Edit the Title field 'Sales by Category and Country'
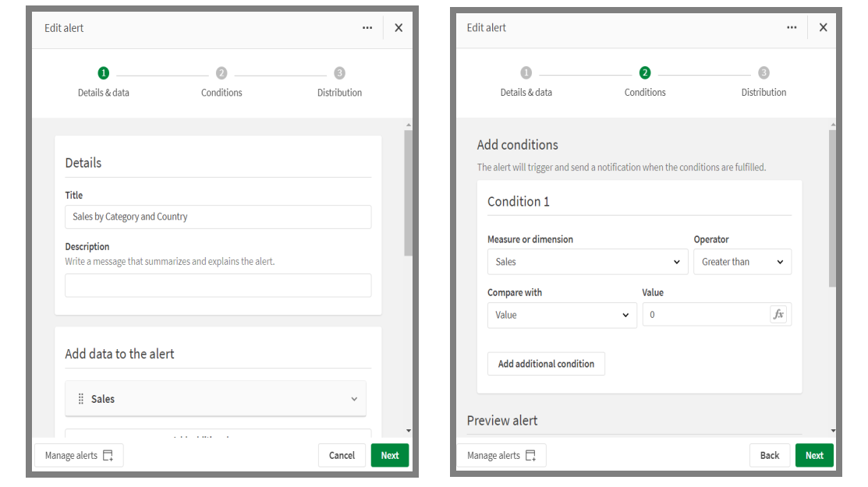The image size is (868, 487). (218, 217)
